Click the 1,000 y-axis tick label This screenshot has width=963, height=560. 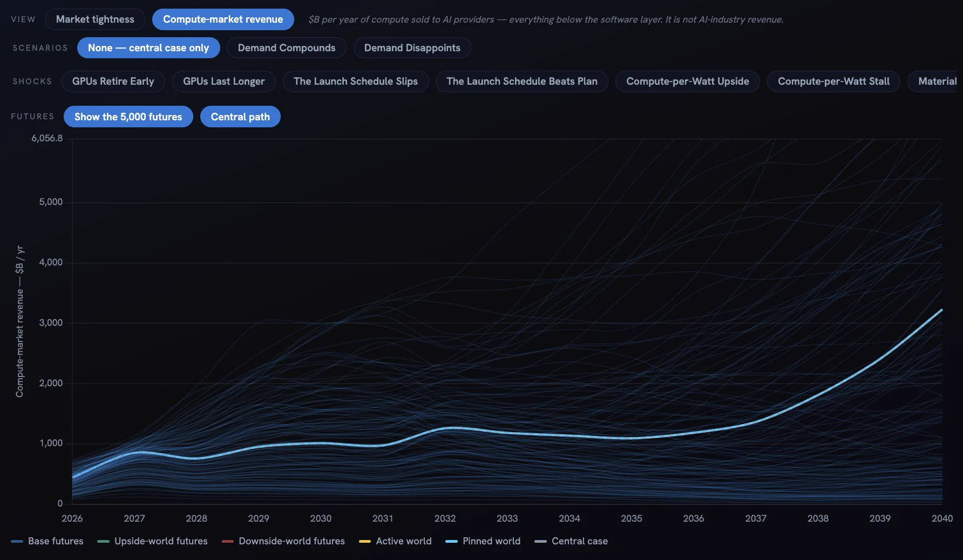(51, 443)
